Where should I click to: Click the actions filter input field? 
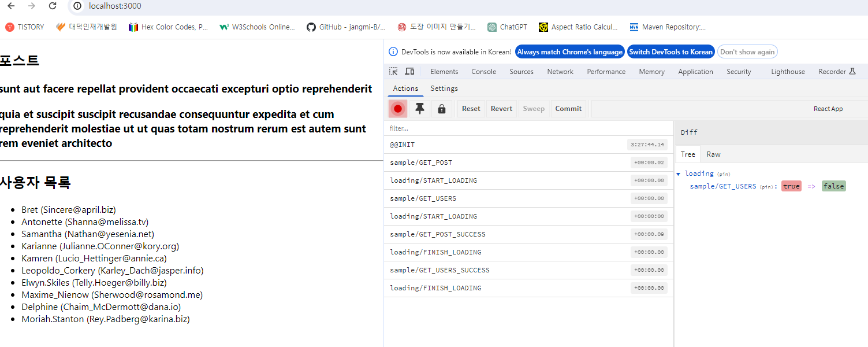click(528, 128)
